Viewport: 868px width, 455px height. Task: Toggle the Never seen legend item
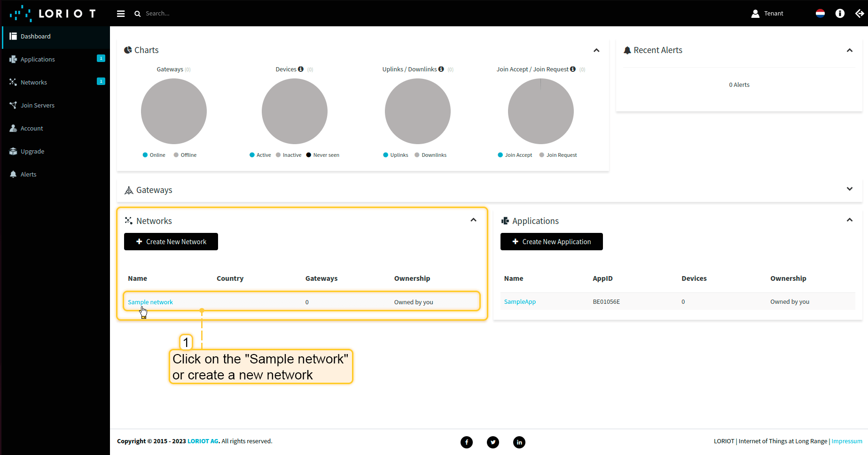322,155
